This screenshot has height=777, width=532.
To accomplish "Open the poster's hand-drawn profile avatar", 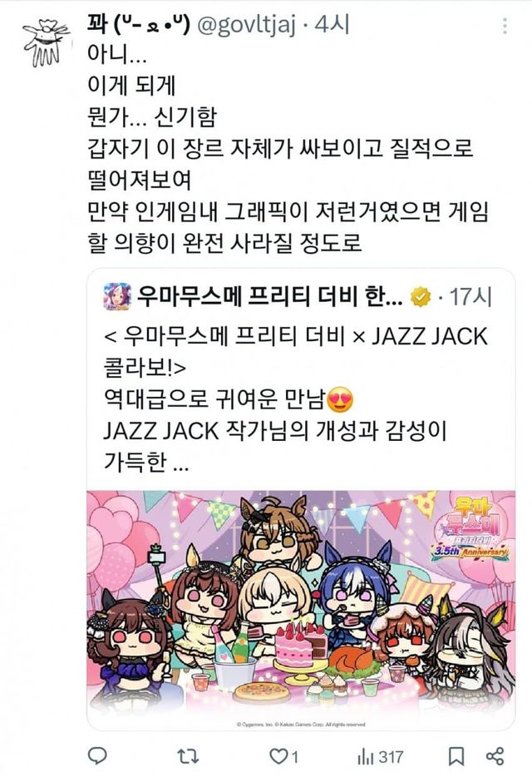I will pos(46,42).
